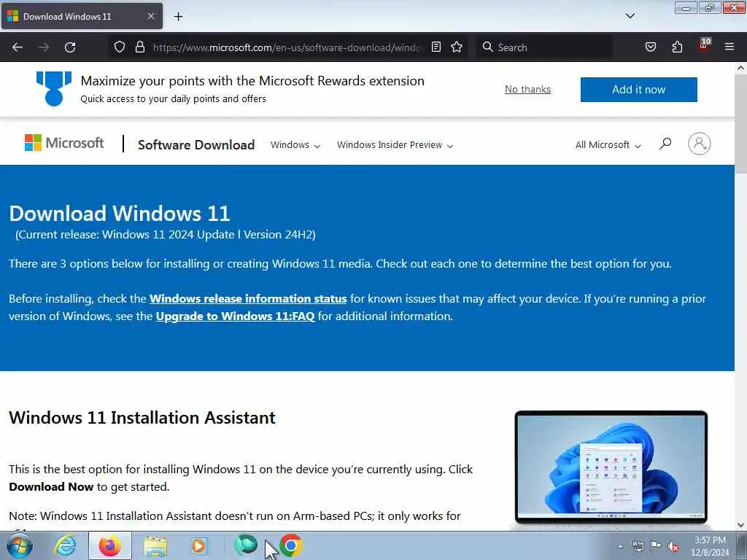The image size is (747, 560).
Task: Click the Windows 11 Installation Assistant heading
Action: pos(142,418)
